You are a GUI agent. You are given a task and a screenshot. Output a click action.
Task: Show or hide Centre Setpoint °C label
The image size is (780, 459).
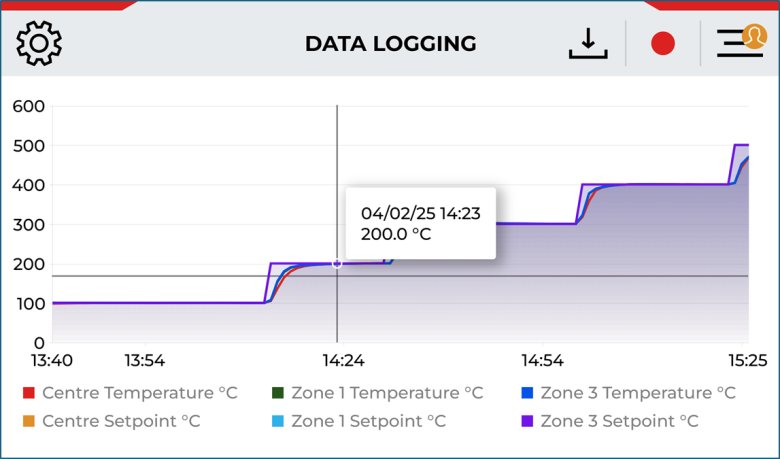click(121, 421)
